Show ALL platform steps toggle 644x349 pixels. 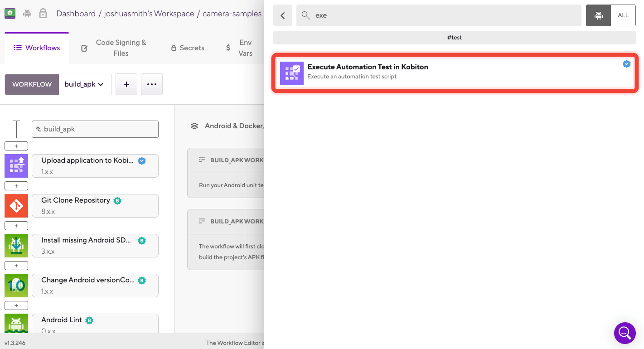pyautogui.click(x=623, y=15)
